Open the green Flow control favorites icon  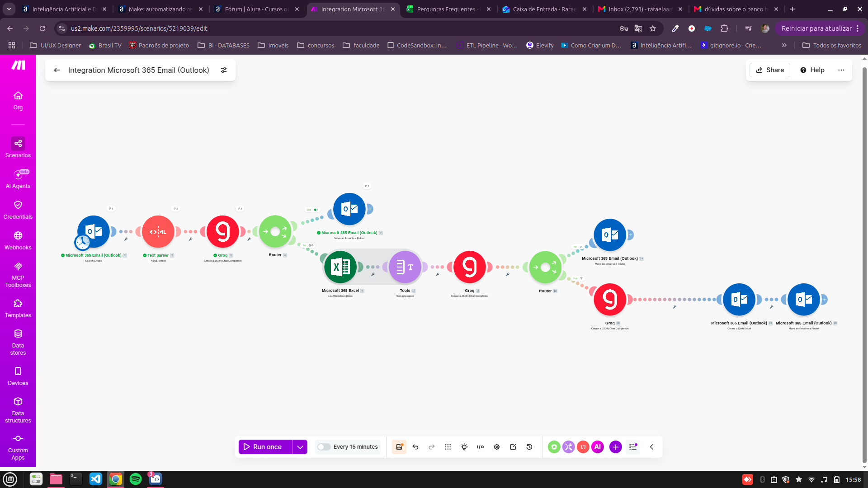coord(554,447)
